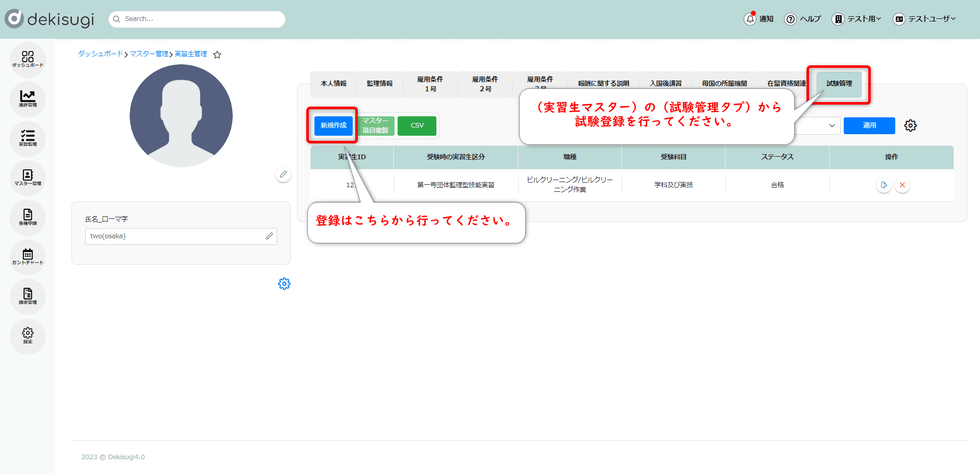Click the green CSV button

point(416,126)
